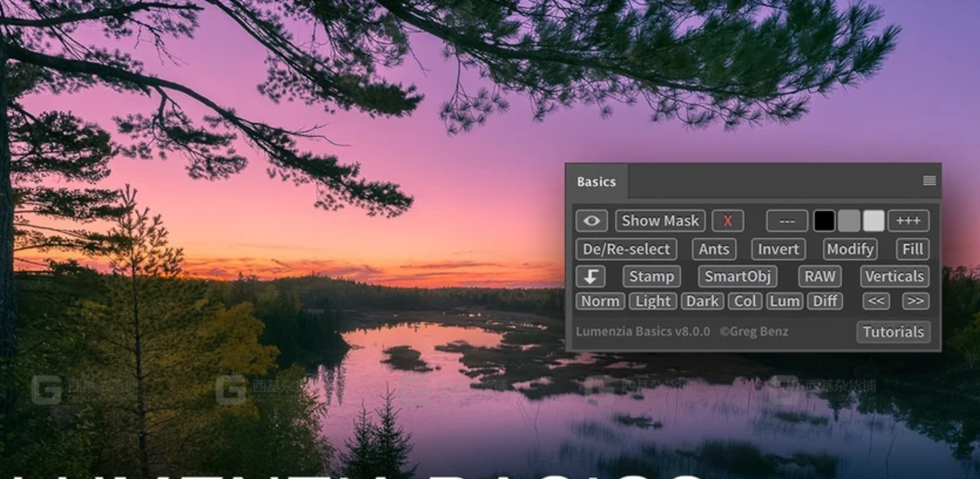Viewport: 980px width, 479px height.
Task: Click the Show Mask button
Action: pyautogui.click(x=661, y=221)
